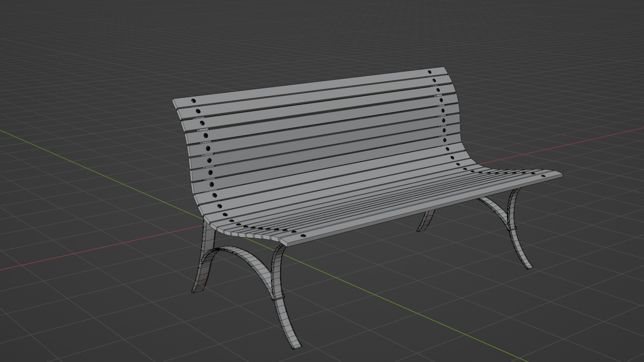The height and width of the screenshot is (362, 644).
Task: Select the bench model
Action: [340, 161]
